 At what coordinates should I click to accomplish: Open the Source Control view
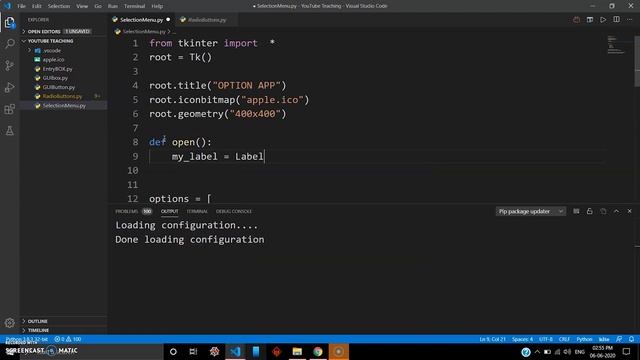[x=9, y=65]
